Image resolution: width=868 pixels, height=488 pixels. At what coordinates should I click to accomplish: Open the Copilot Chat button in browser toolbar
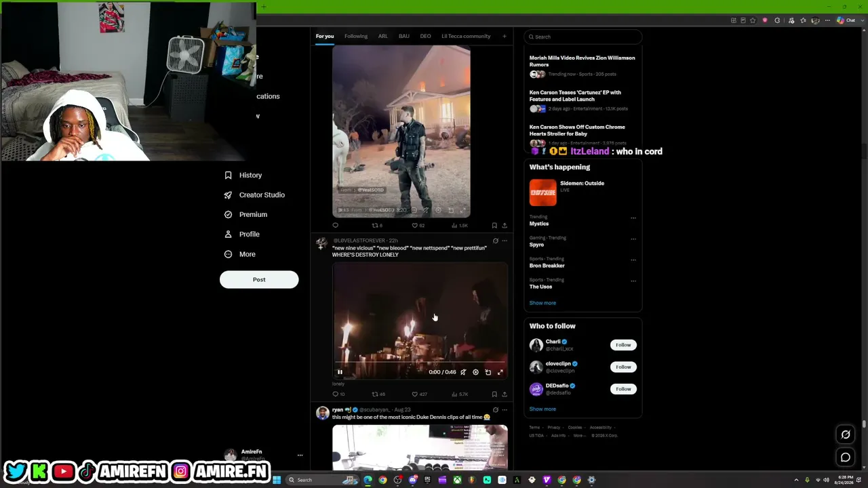click(846, 20)
